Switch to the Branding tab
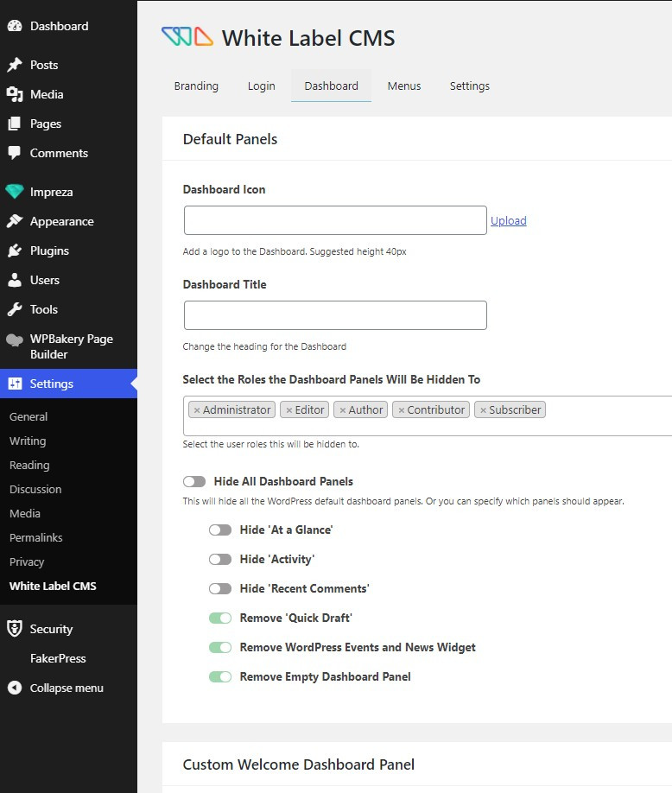The height and width of the screenshot is (793, 672). click(x=196, y=86)
